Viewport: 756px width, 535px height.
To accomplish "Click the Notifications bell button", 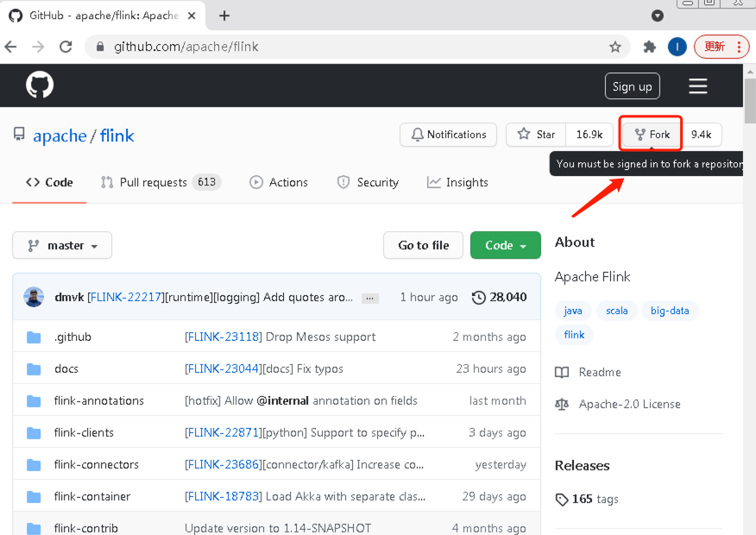I will (448, 135).
